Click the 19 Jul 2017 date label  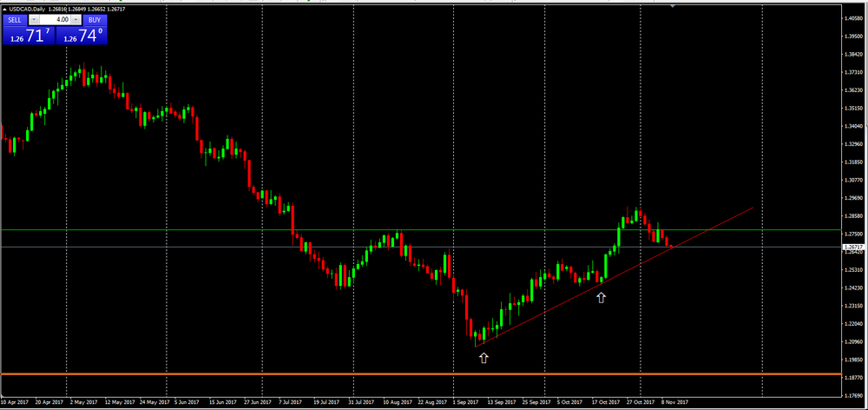326,401
